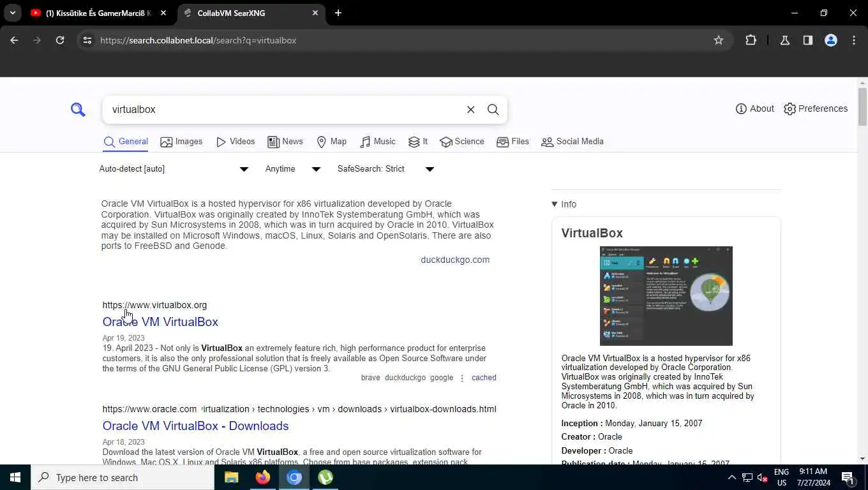Open the Anytime time range dropdown
The image size is (868, 490).
click(x=293, y=169)
